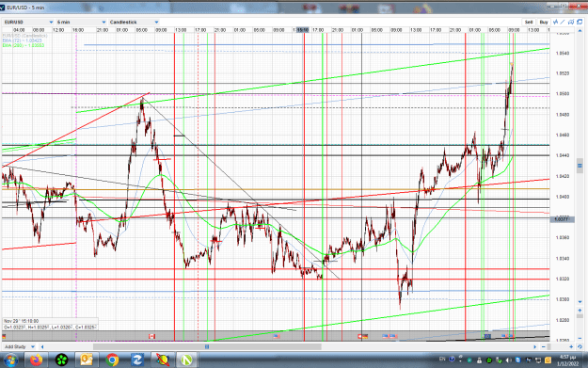Click the chart share icon in toolbar

[571, 23]
